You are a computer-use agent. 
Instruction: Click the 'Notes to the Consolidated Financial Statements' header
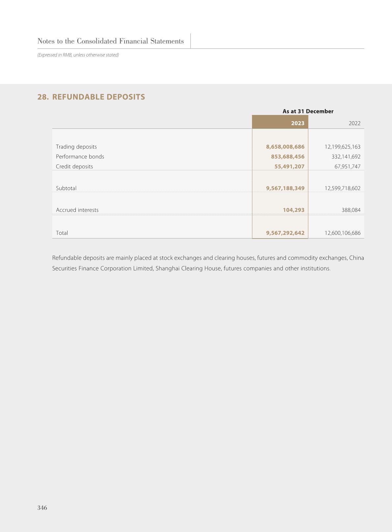110,41
